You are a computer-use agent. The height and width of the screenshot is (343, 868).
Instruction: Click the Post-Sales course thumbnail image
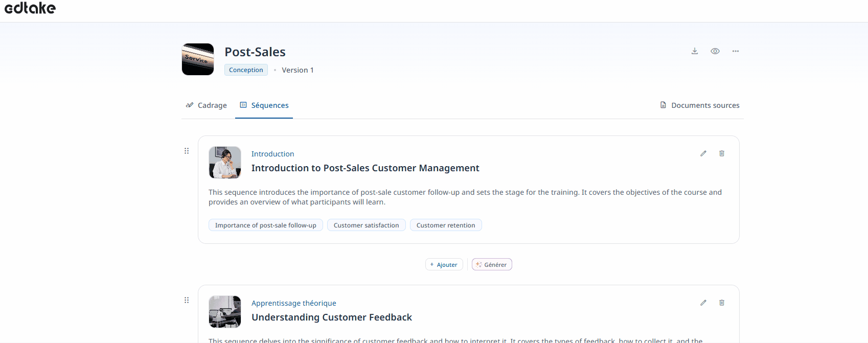coord(198,59)
